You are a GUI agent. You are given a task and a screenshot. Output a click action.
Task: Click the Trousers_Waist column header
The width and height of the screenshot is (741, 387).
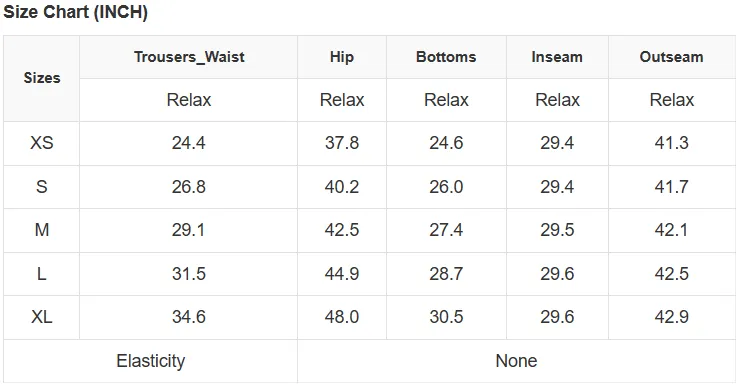tap(189, 57)
